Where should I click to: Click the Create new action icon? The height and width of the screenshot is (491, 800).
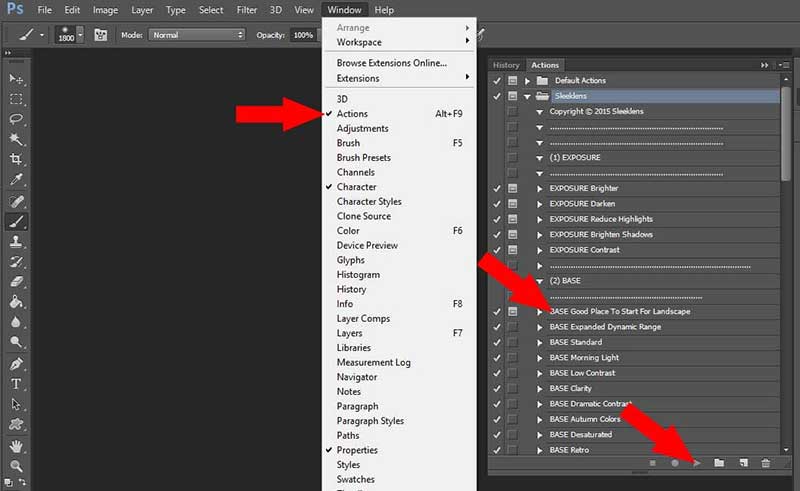tap(743, 463)
